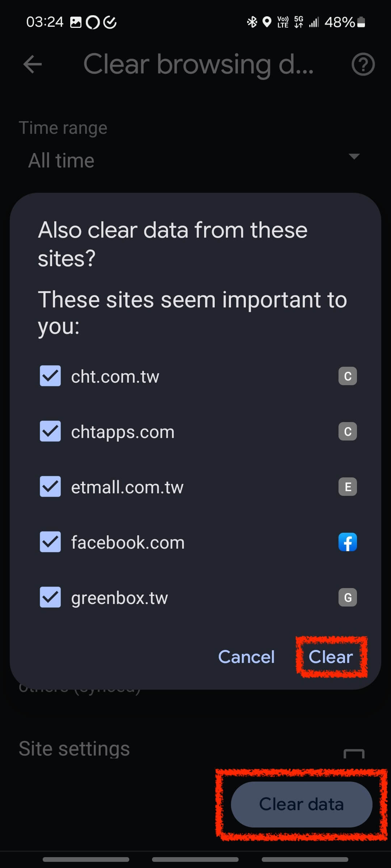Tap the Clear data button
This screenshot has width=391, height=868.
pos(302,804)
